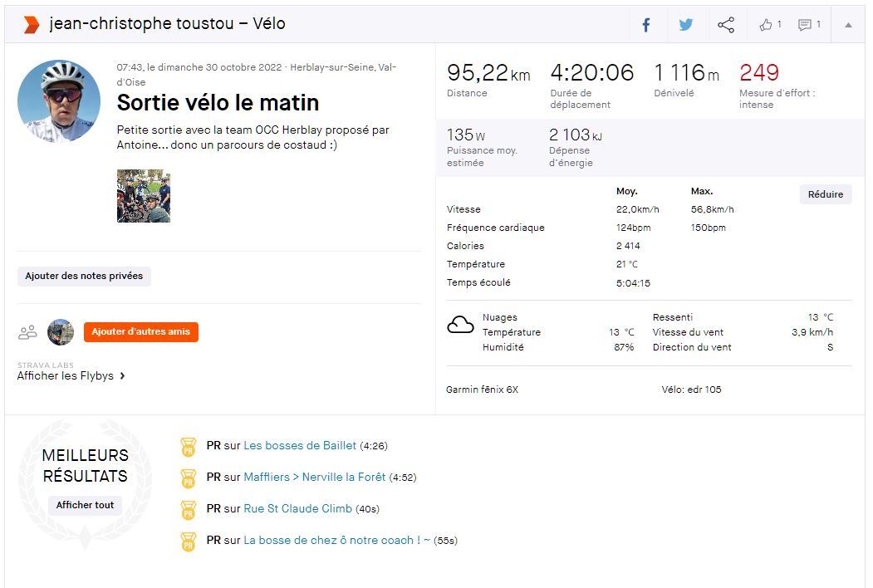Viewport: 873px width, 588px height.
Task: Click Réduire to collapse the stats table
Action: pos(825,194)
